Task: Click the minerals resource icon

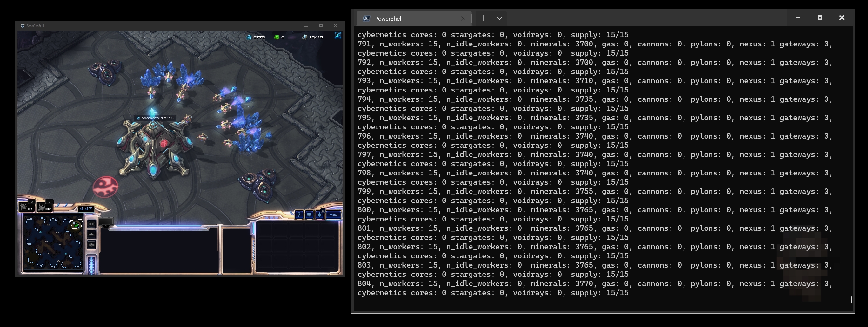Action: point(249,37)
